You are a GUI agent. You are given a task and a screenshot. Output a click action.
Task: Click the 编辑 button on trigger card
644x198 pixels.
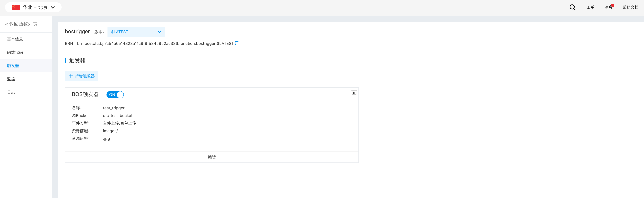[212, 157]
